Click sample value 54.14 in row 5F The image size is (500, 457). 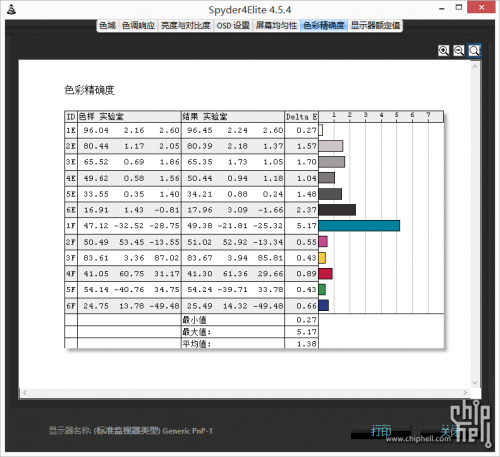[x=96, y=290]
